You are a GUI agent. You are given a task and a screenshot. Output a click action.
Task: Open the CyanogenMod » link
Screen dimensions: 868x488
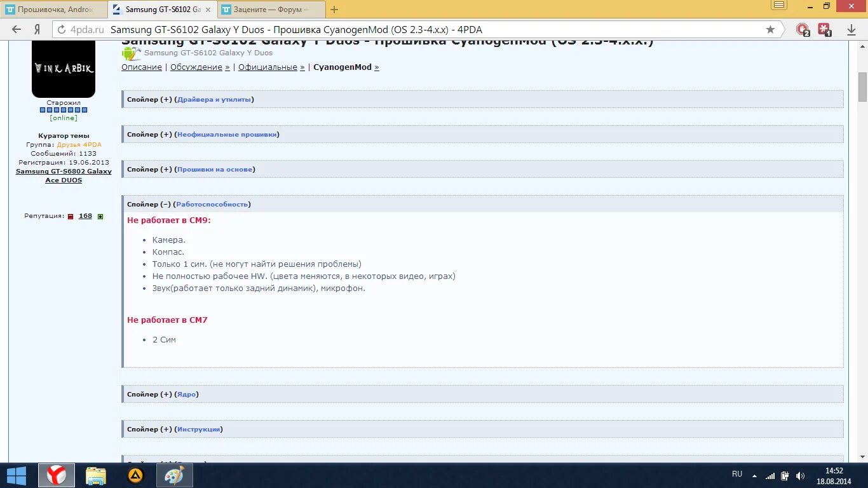(x=346, y=67)
